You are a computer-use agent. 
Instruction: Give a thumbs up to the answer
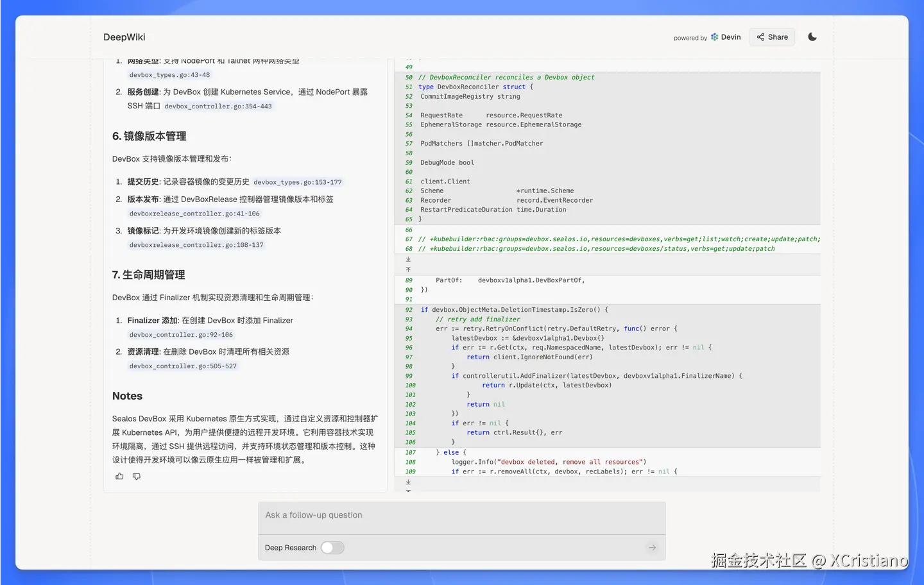pos(119,476)
